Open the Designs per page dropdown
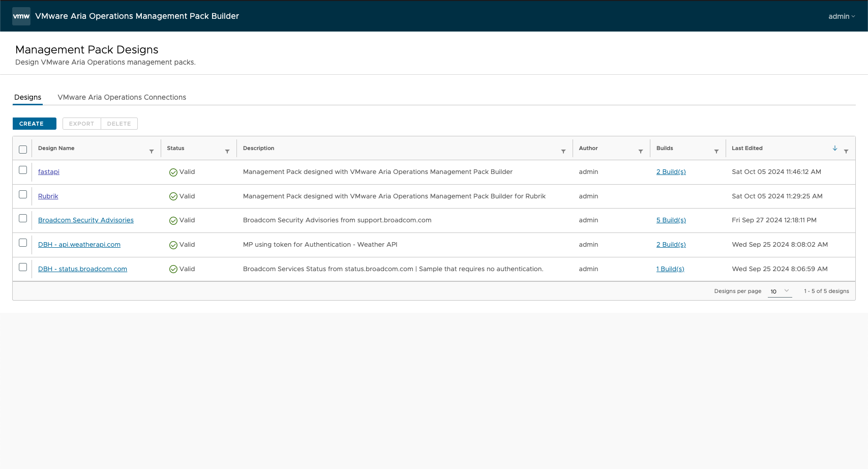 click(x=780, y=291)
